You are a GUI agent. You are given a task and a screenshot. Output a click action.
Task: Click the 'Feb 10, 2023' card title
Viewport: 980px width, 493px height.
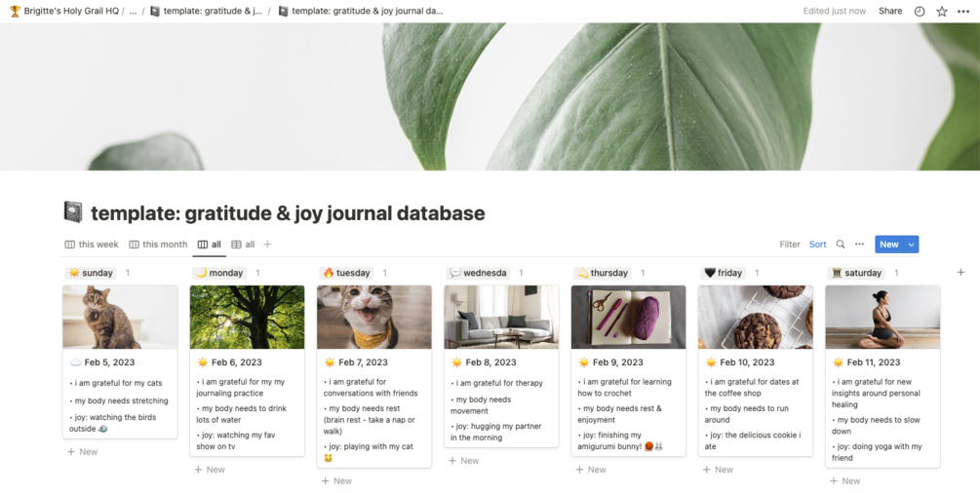click(x=748, y=362)
